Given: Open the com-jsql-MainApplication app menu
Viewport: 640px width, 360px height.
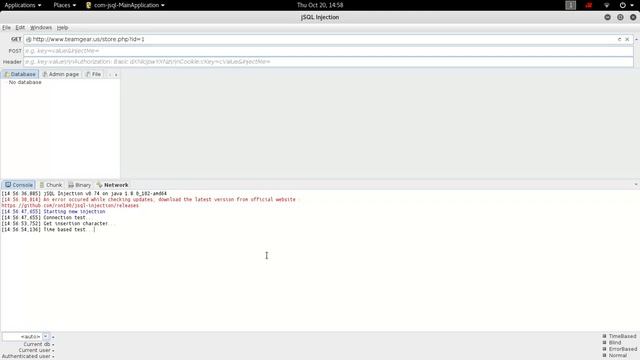Looking at the screenshot, I should [x=125, y=5].
